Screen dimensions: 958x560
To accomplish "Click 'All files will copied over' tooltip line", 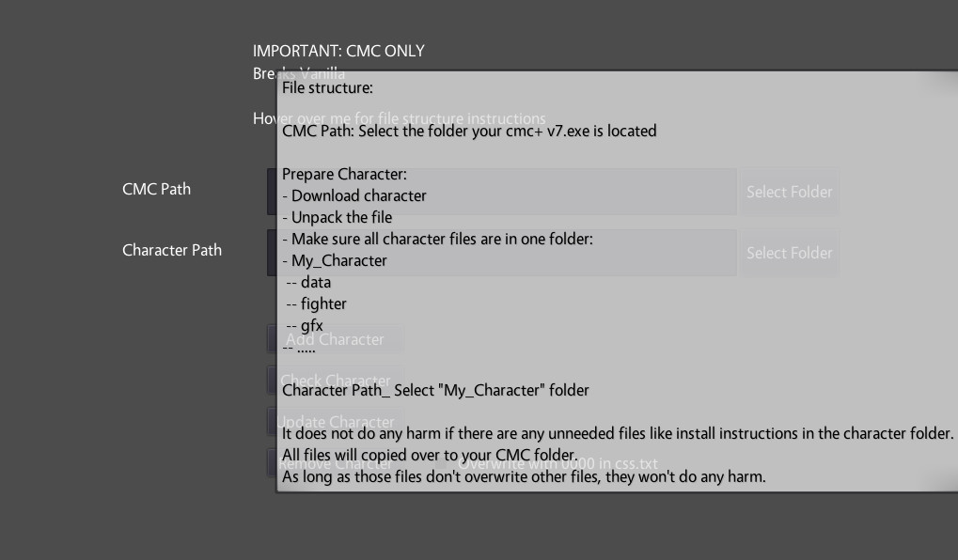I will 429,455.
